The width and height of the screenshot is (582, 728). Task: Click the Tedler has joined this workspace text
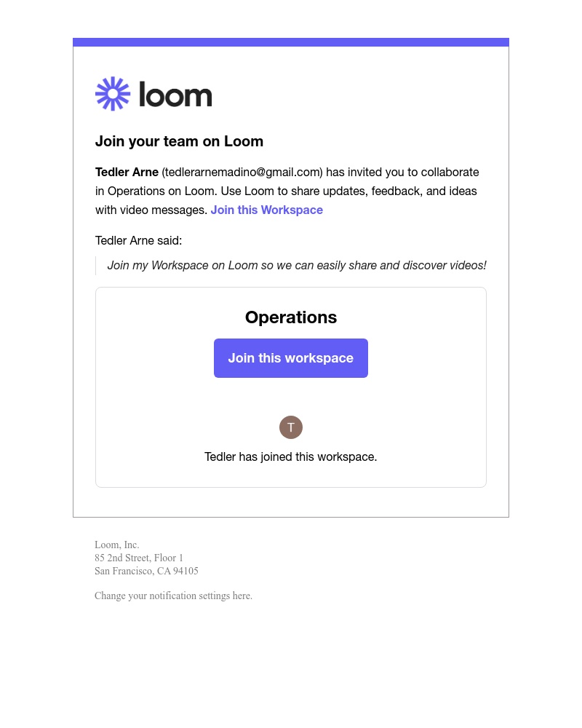point(291,457)
